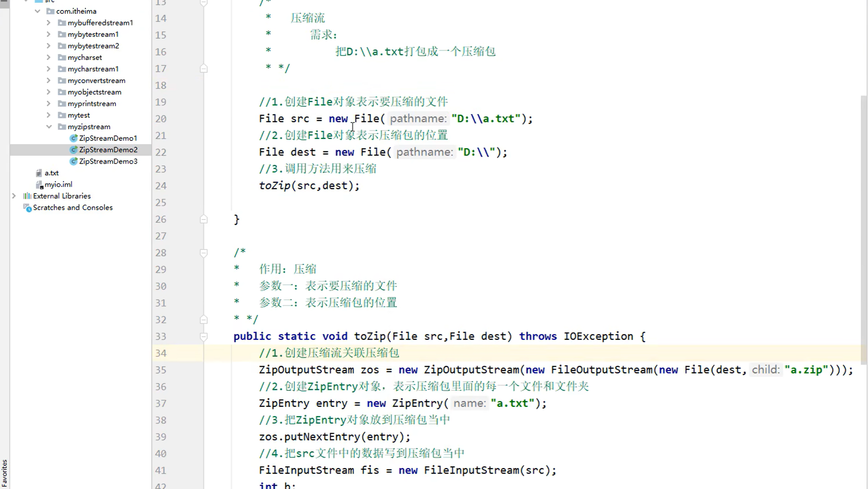Image resolution: width=868 pixels, height=489 pixels.
Task: Collapse the myzipstream folder chevron
Action: click(x=49, y=126)
